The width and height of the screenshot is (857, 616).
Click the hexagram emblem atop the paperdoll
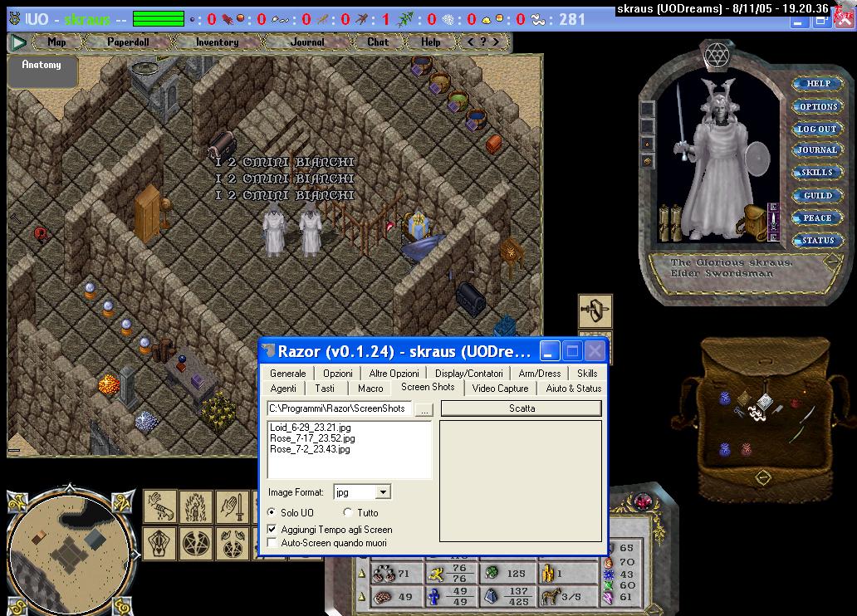point(716,55)
